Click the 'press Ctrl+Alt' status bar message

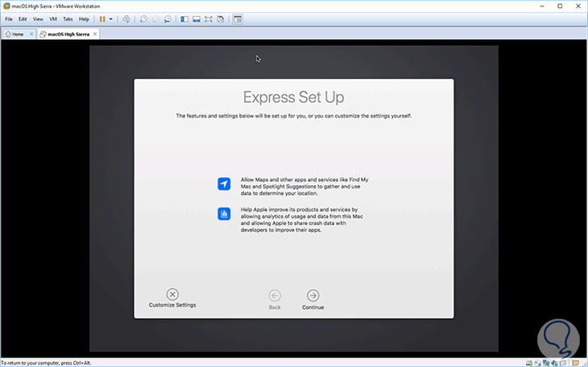pos(46,363)
